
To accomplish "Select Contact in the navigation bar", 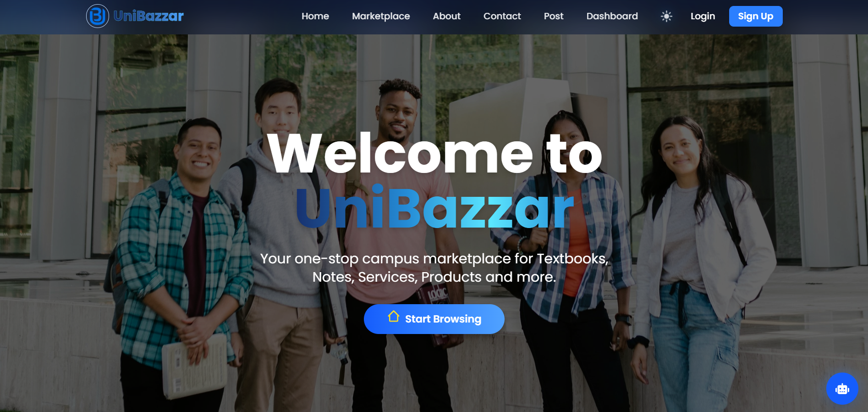I will 502,16.
